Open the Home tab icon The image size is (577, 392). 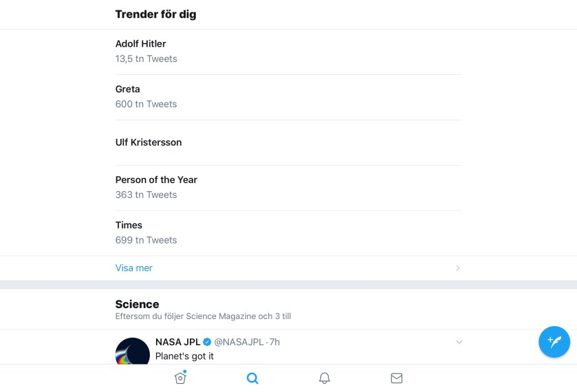pyautogui.click(x=180, y=378)
